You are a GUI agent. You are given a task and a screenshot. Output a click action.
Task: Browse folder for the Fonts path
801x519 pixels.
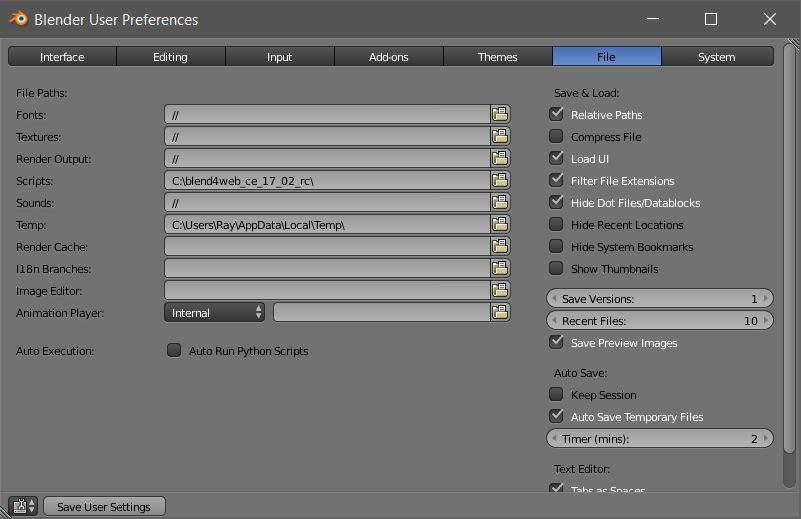(x=500, y=114)
